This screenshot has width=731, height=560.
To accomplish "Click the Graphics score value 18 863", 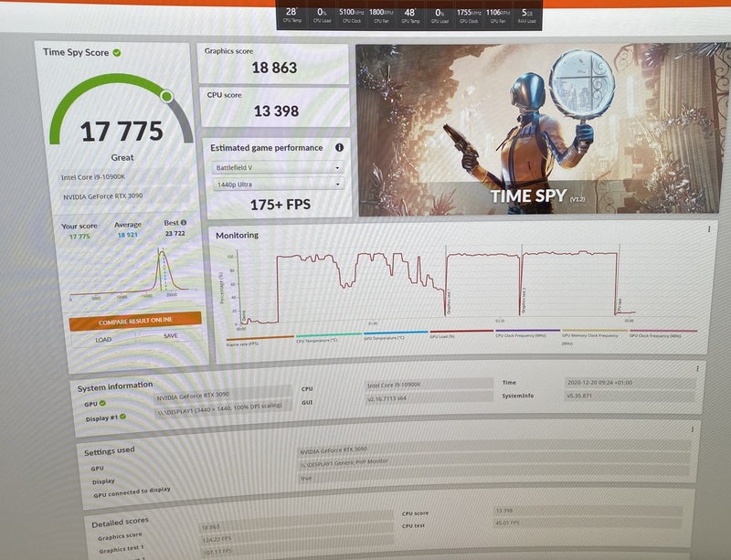I will 274,68.
